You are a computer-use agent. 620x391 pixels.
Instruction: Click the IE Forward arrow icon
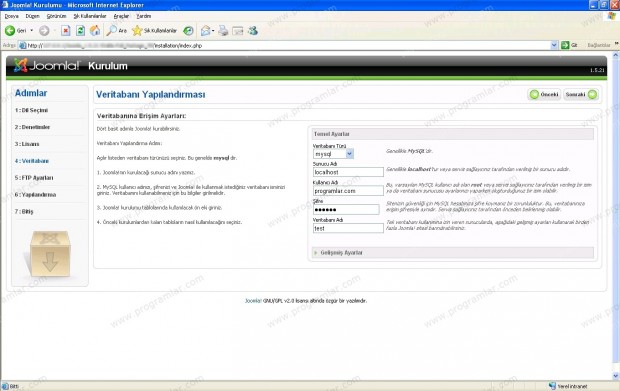click(44, 31)
